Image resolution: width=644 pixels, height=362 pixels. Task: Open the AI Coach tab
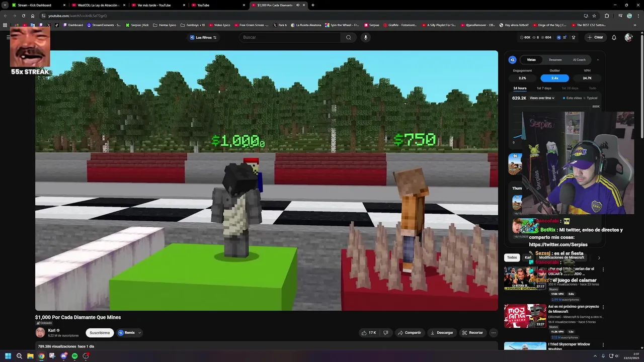579,60
